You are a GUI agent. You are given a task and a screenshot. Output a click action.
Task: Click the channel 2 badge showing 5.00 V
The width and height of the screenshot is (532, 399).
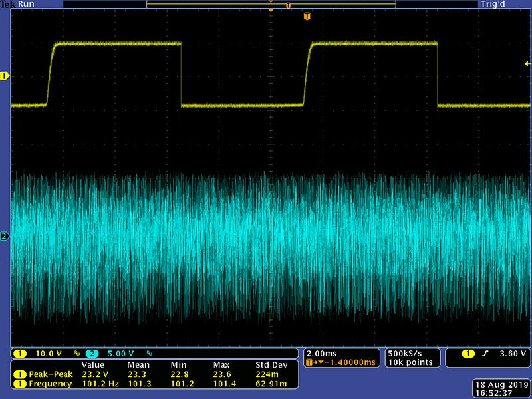[x=93, y=353]
